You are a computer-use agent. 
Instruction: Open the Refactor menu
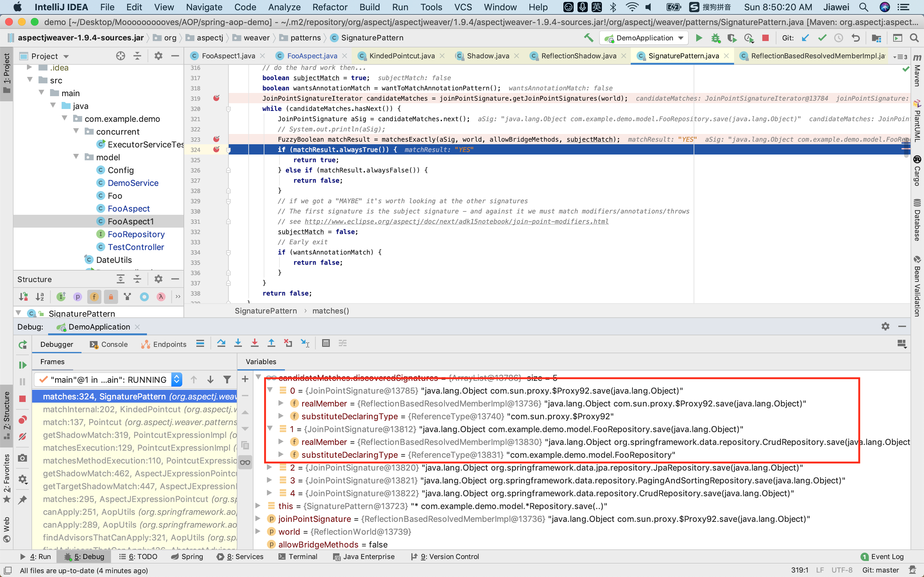coord(330,7)
